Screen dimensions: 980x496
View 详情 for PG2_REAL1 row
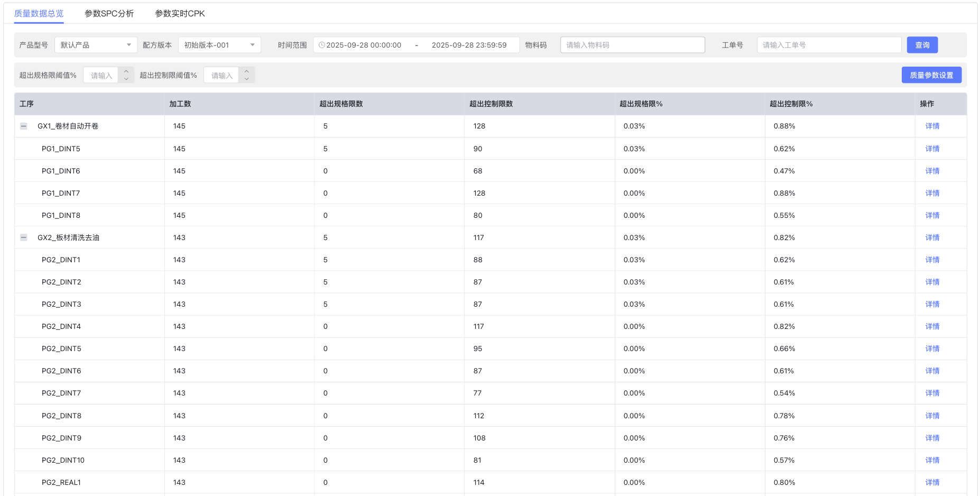[932, 482]
